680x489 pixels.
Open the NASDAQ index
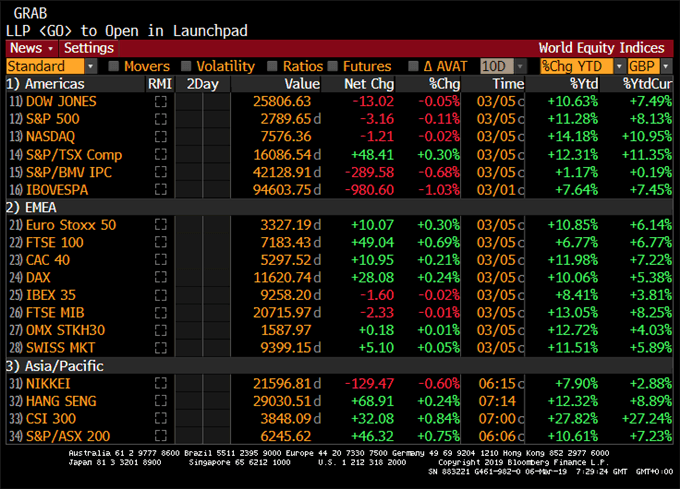click(50, 137)
